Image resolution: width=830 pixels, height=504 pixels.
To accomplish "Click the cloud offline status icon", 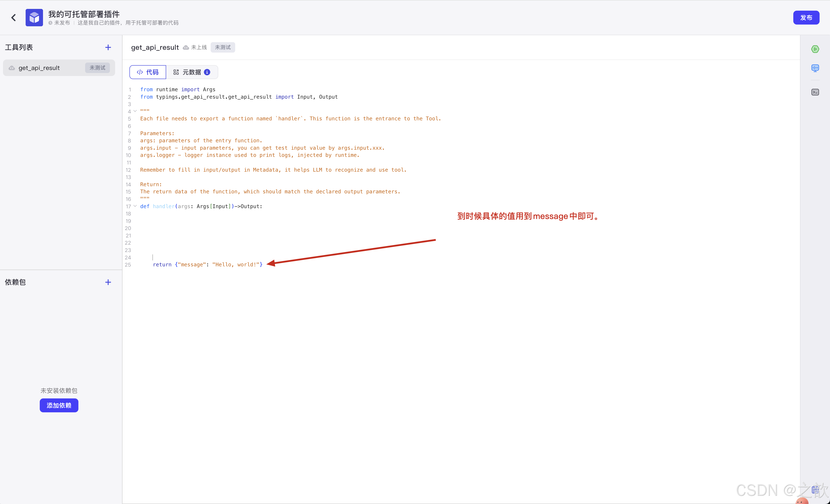I will pos(186,48).
